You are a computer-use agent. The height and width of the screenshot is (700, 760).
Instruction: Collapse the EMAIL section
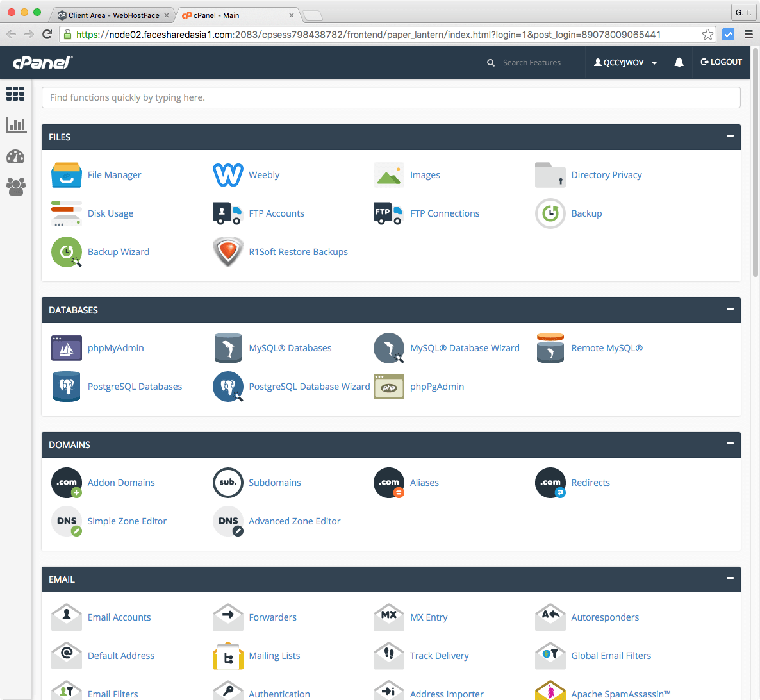(729, 578)
